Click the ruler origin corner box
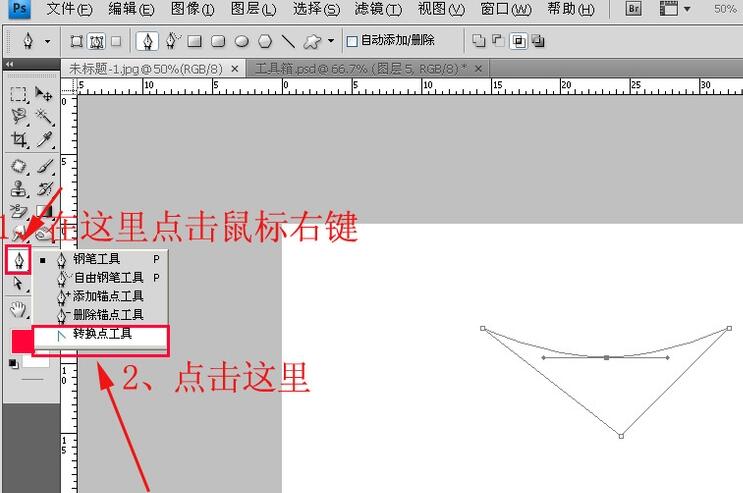The height and width of the screenshot is (493, 743). point(69,85)
